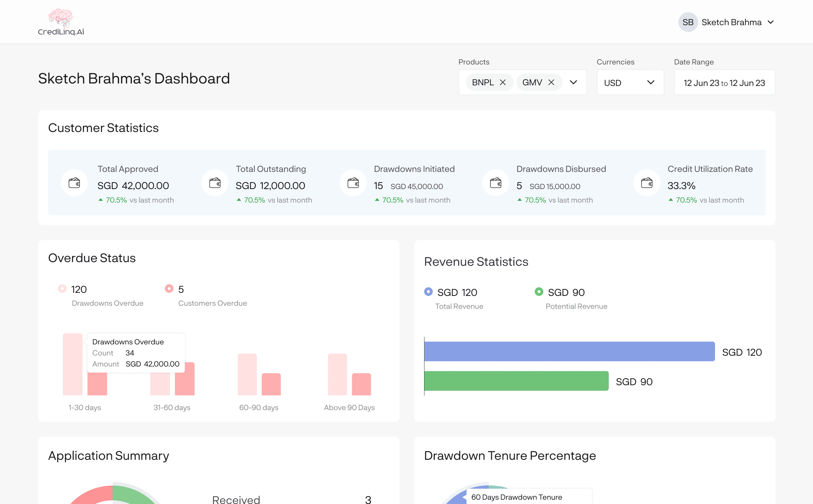Remove the GMV product tag
This screenshot has width=813, height=504.
click(x=551, y=82)
